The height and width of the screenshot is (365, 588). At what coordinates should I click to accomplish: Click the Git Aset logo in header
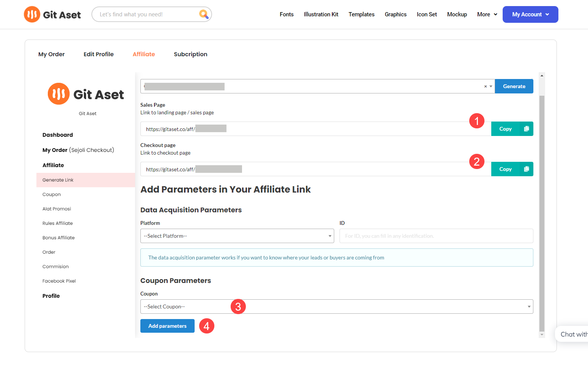[52, 14]
